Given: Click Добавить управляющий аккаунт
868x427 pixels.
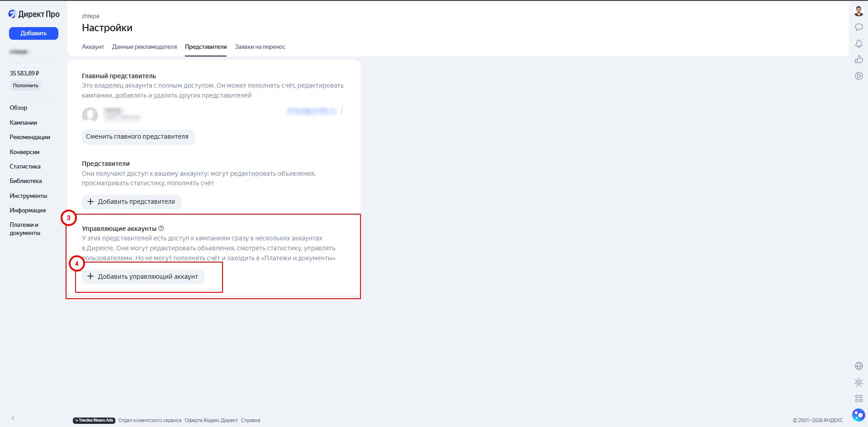Looking at the screenshot, I should tap(143, 277).
